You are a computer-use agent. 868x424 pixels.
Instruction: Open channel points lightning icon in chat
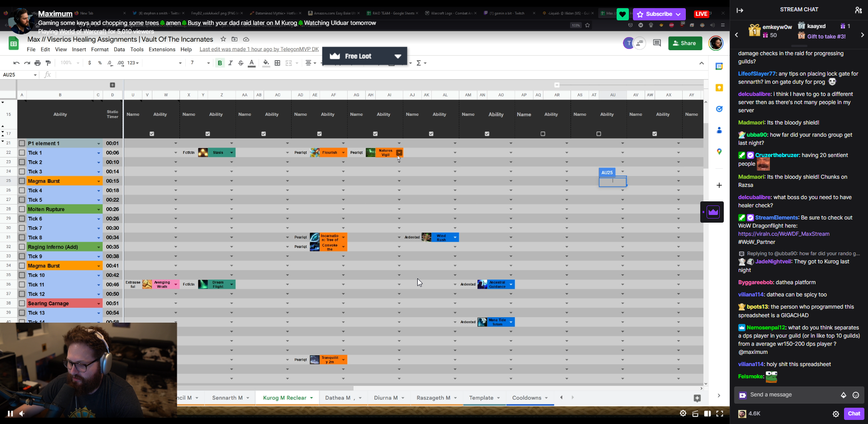click(742, 395)
